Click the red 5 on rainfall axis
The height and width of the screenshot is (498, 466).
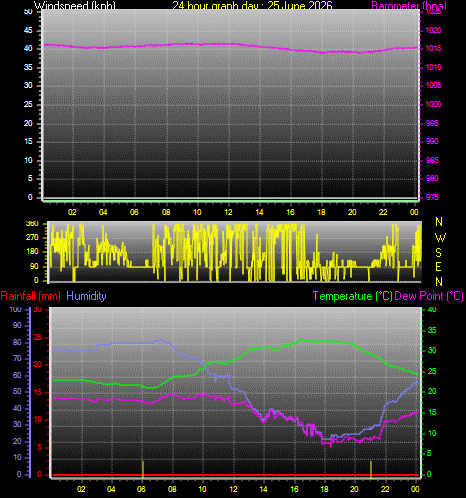click(40, 447)
